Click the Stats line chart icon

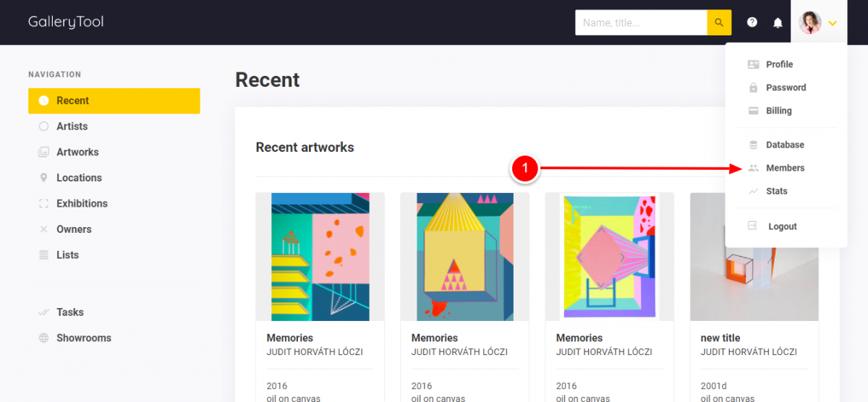point(753,191)
